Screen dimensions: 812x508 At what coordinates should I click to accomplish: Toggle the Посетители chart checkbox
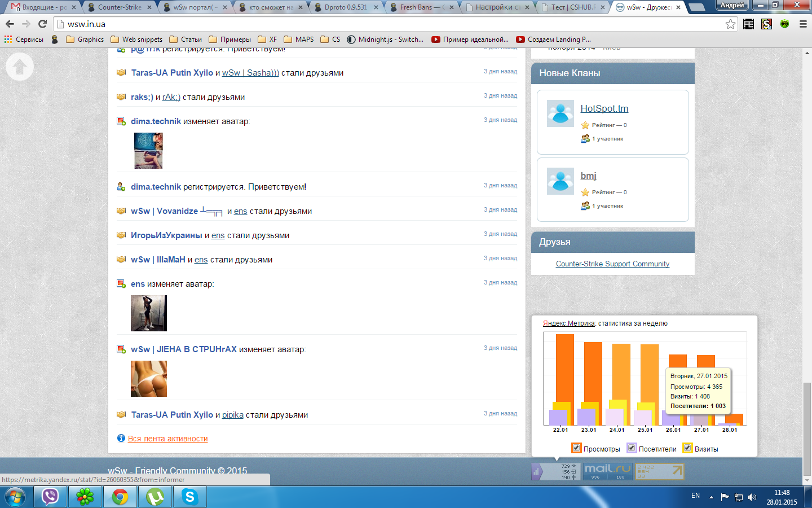click(x=632, y=448)
